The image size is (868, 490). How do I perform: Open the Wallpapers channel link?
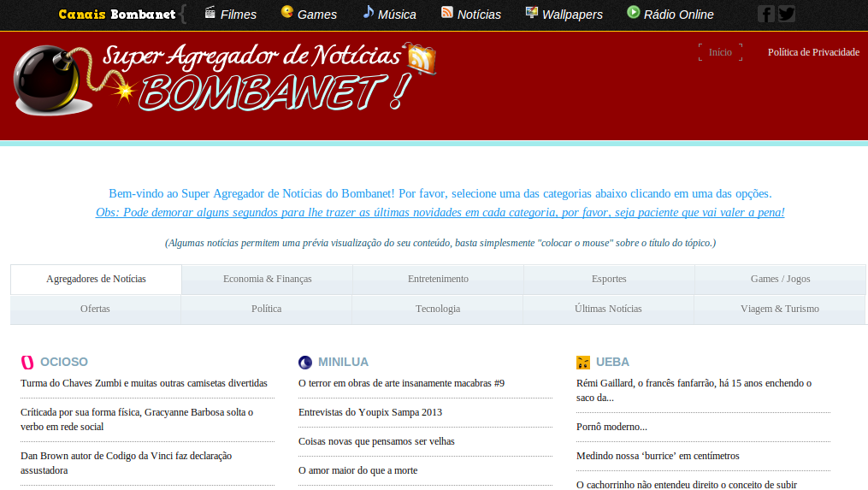[572, 15]
